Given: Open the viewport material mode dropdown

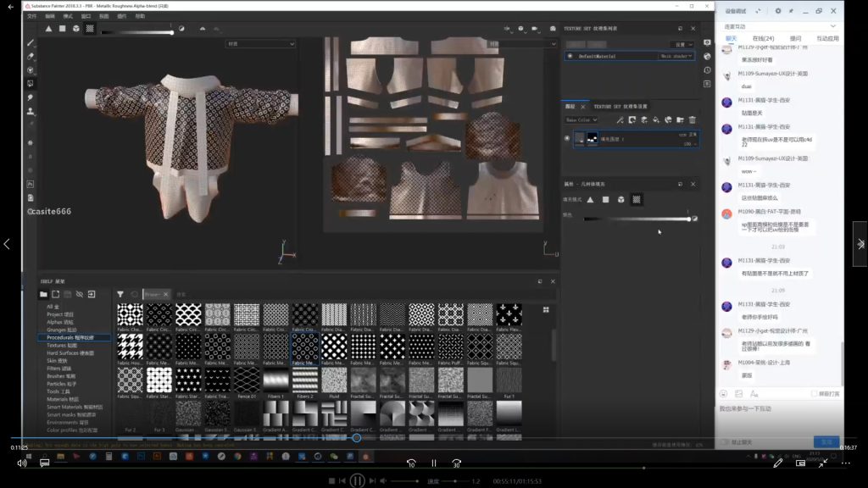Looking at the screenshot, I should tap(260, 44).
